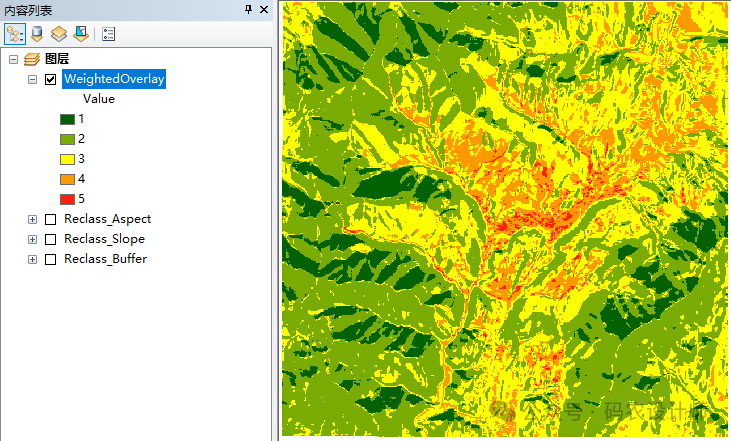Show the Reclass_Buffer layer via checkbox
The image size is (731, 441).
(x=51, y=259)
